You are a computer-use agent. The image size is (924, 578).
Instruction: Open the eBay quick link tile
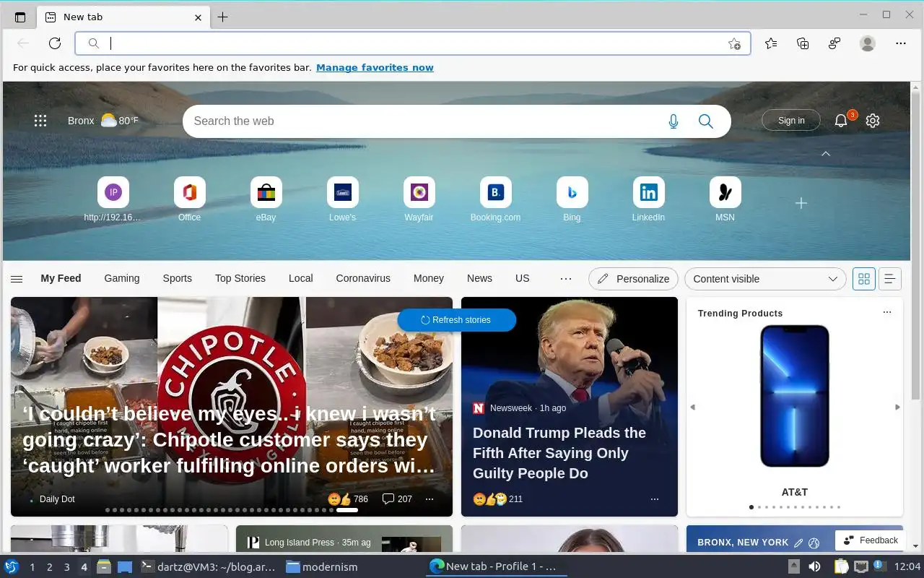266,199
